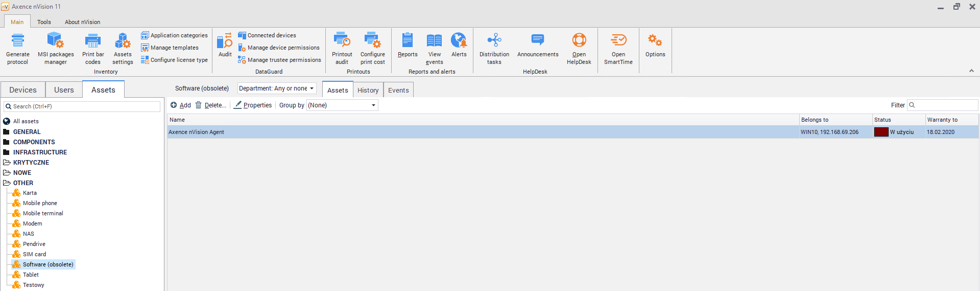Expand the Department filter dropdown
This screenshot has height=291, width=980.
277,88
